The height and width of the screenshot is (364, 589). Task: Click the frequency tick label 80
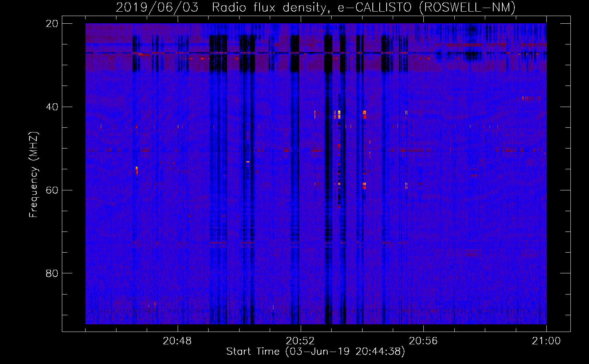coord(52,273)
